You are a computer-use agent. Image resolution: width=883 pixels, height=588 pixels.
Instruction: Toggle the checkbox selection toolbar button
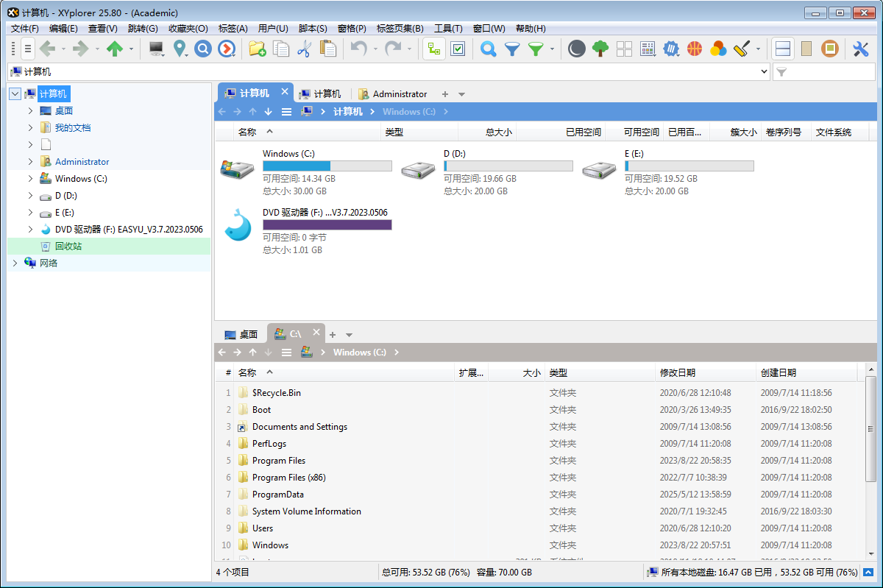tap(458, 49)
